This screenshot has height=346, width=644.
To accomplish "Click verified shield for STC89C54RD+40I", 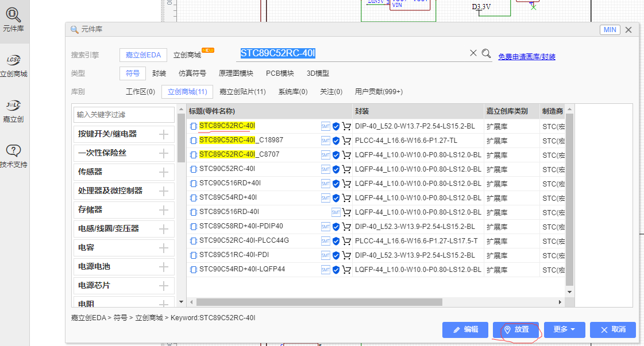I will (x=336, y=198).
